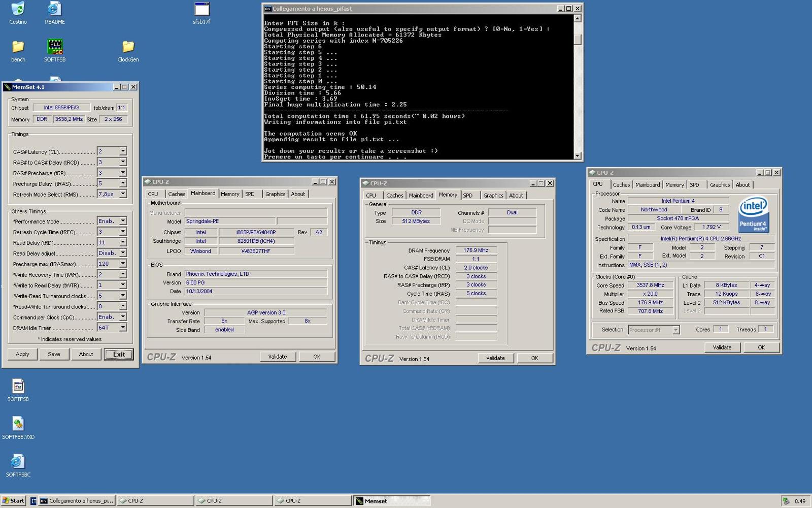
Task: Click the Springdale-PE model field
Action: [230, 221]
